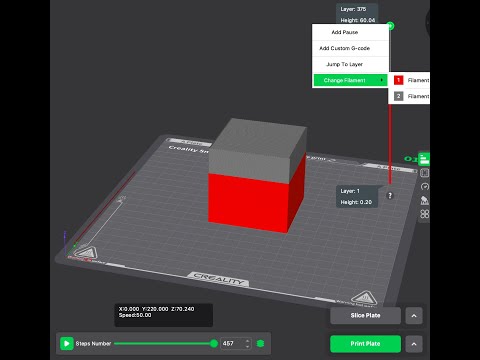Pick the red Filament 1 entry

(x=409, y=80)
